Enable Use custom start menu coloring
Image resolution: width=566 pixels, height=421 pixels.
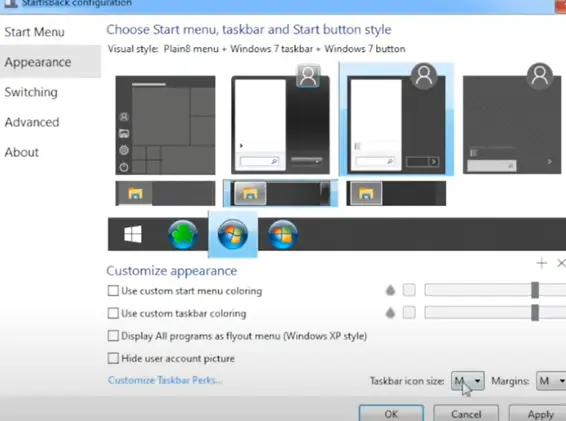pos(113,291)
